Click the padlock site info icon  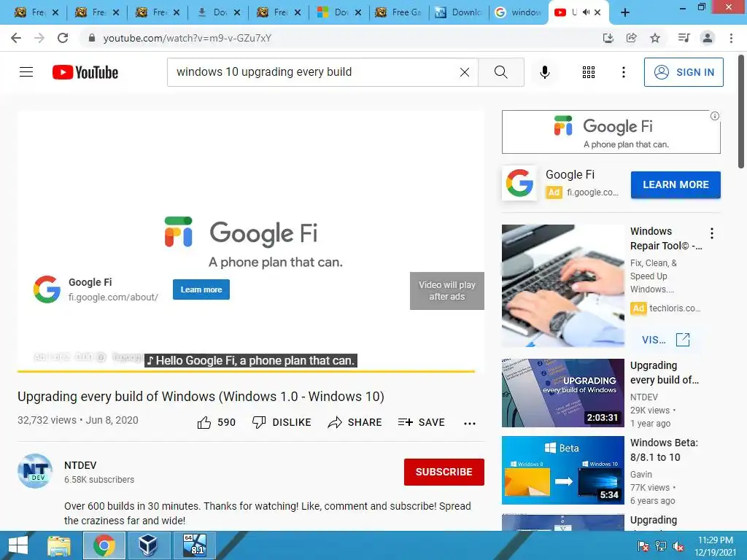pyautogui.click(x=92, y=38)
